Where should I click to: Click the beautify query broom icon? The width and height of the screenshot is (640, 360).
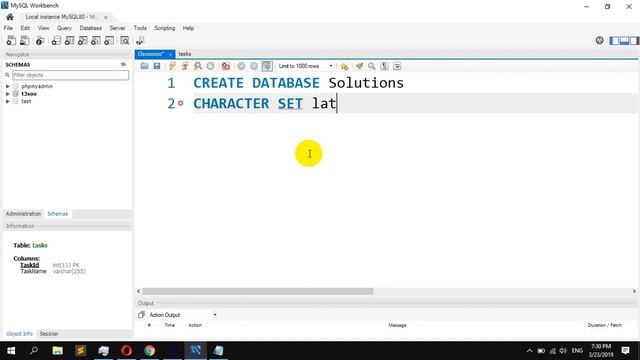coord(359,66)
